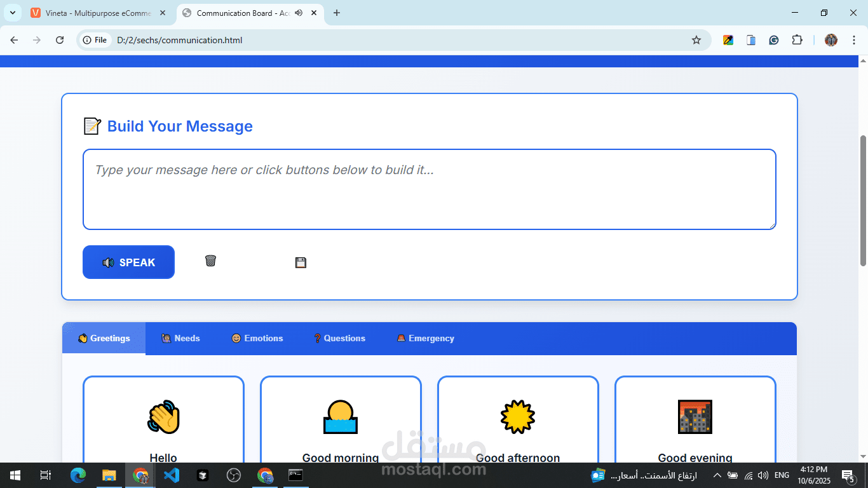Screen dimensions: 868x488
Task: Go back to the previous page
Action: pos(15,40)
